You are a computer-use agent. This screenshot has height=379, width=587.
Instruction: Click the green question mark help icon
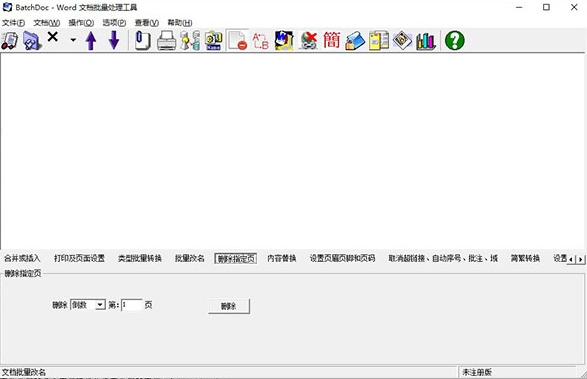(x=454, y=40)
